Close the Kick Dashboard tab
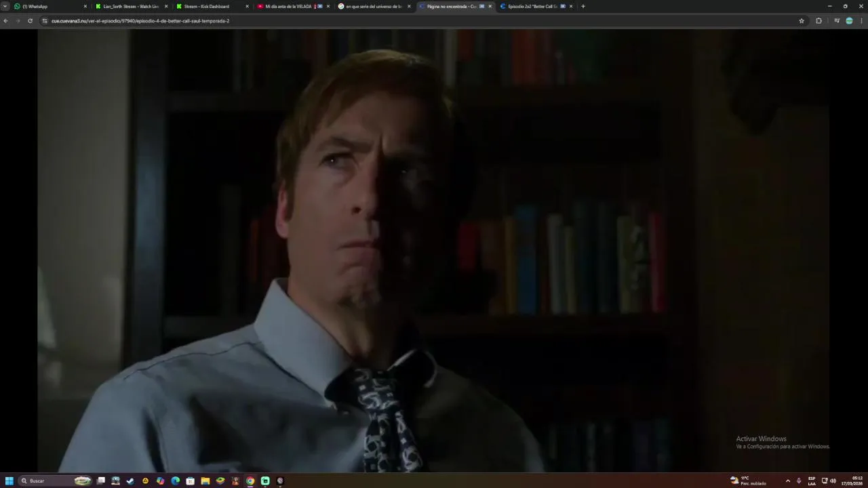Image resolution: width=868 pixels, height=488 pixels. pyautogui.click(x=247, y=6)
